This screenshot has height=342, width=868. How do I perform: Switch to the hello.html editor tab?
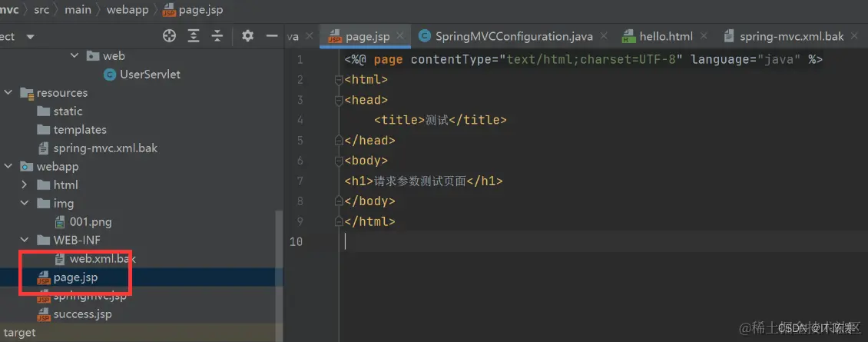point(666,37)
